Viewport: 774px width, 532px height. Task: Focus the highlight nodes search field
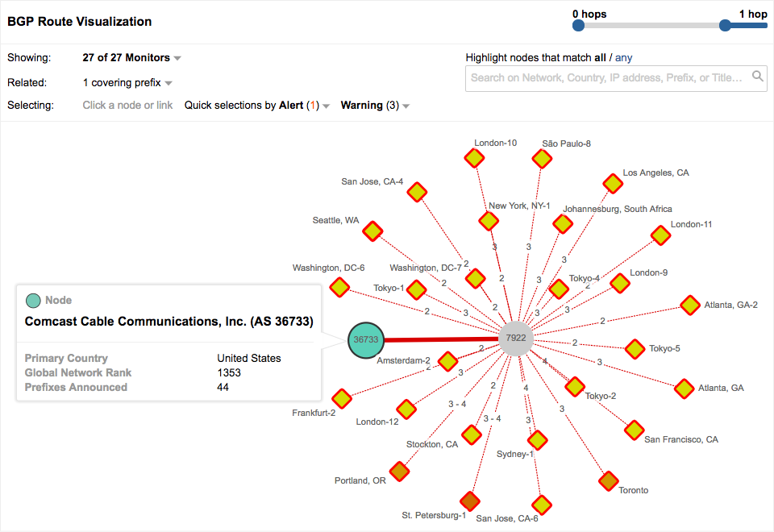[x=609, y=77]
